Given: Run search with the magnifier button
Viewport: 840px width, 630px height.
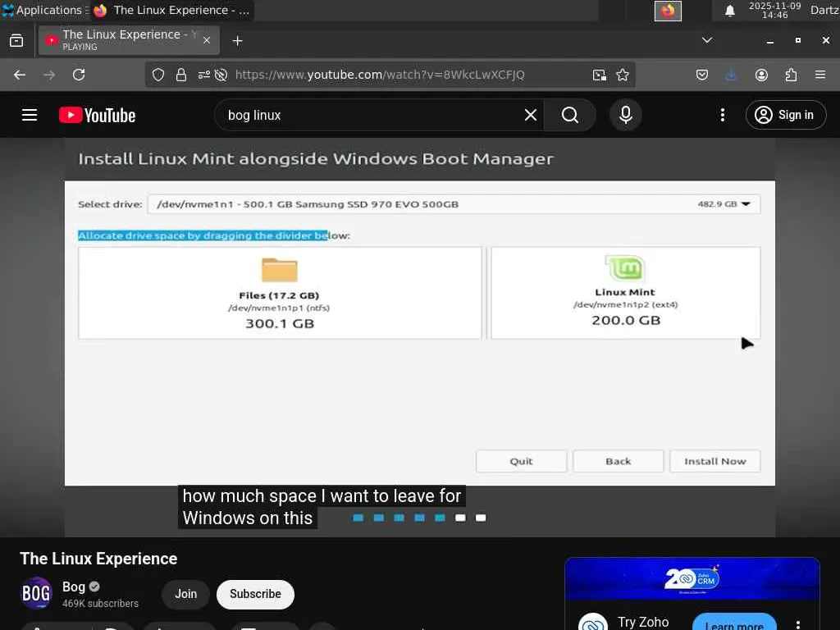Looking at the screenshot, I should [570, 115].
